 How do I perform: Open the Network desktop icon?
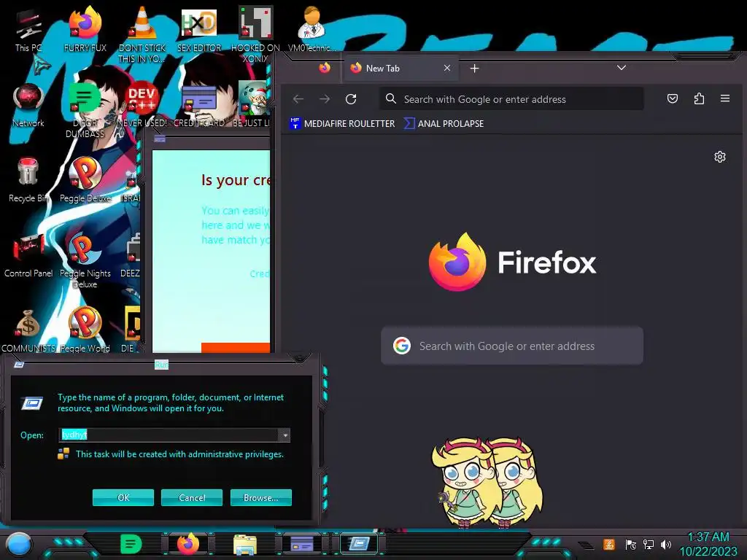pos(28,105)
